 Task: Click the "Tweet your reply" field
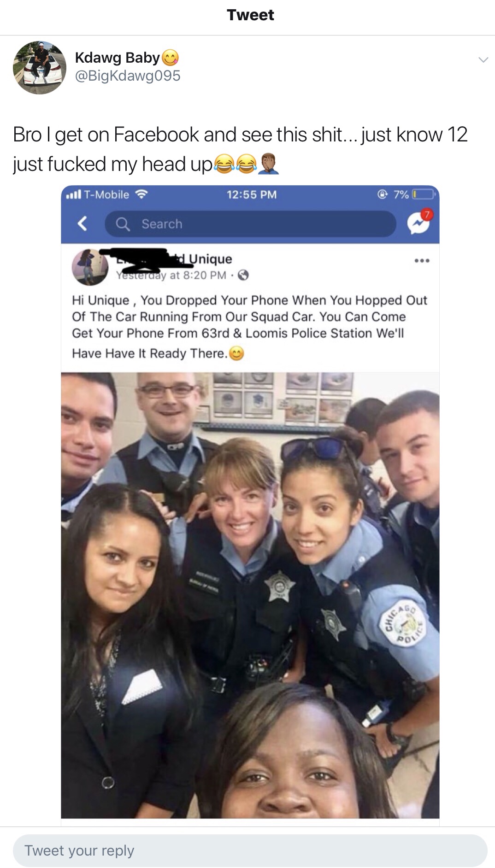click(x=250, y=850)
